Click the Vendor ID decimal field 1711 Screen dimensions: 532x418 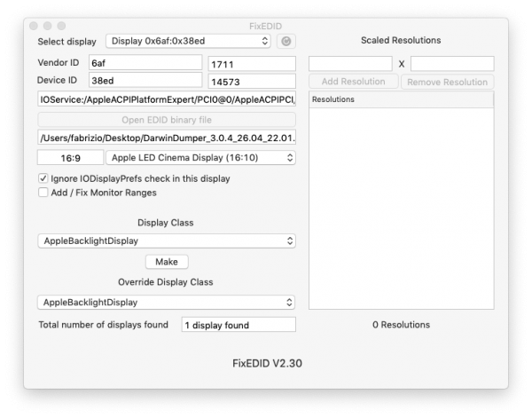(x=252, y=64)
